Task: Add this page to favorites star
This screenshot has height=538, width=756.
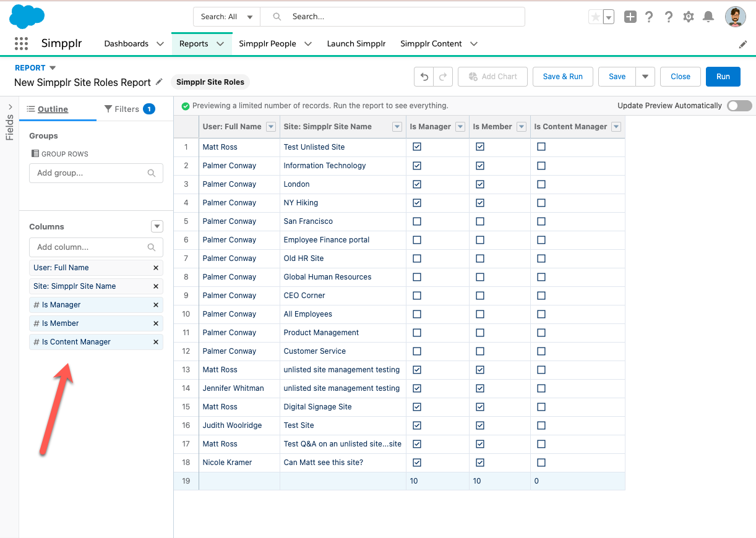Action: [x=596, y=17]
